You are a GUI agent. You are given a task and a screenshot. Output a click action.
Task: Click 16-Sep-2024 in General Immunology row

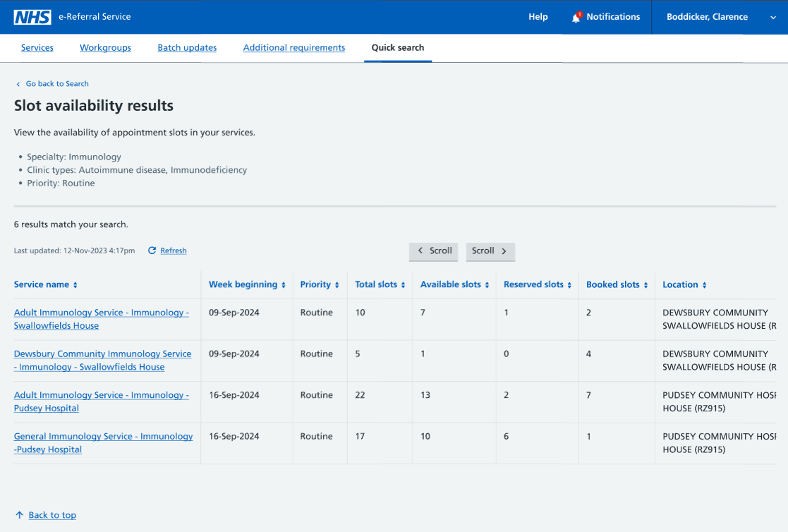pyautogui.click(x=234, y=437)
